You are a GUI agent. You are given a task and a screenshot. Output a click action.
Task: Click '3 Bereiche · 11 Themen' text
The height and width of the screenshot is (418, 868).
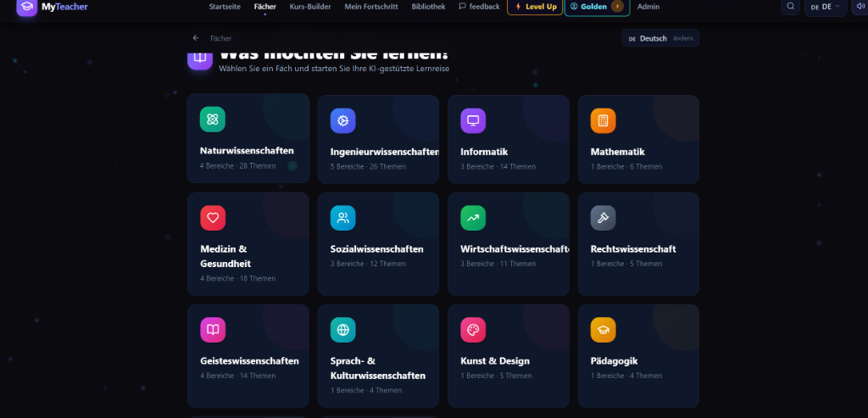(x=498, y=264)
